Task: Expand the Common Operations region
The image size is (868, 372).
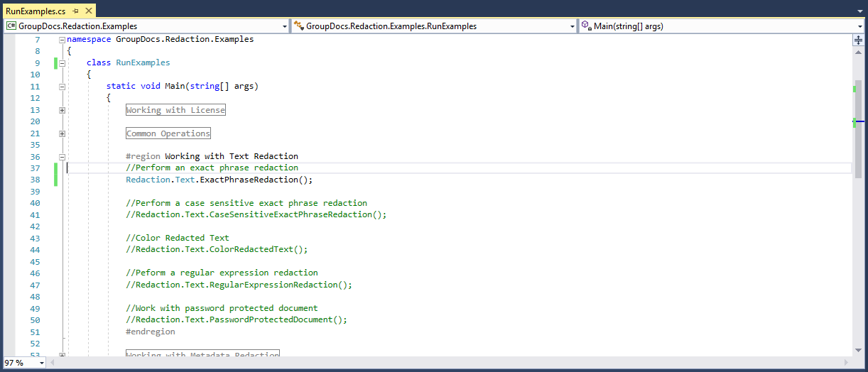Action: click(x=63, y=133)
